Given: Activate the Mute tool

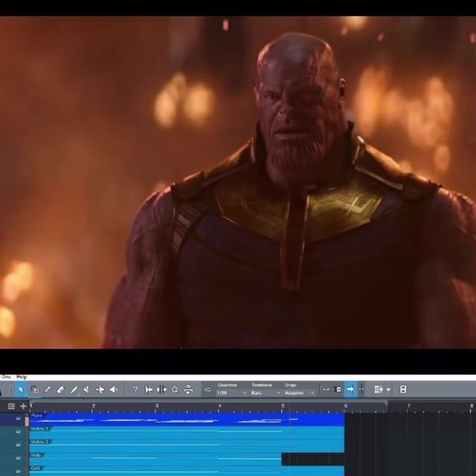Looking at the screenshot, I should pyautogui.click(x=87, y=389).
